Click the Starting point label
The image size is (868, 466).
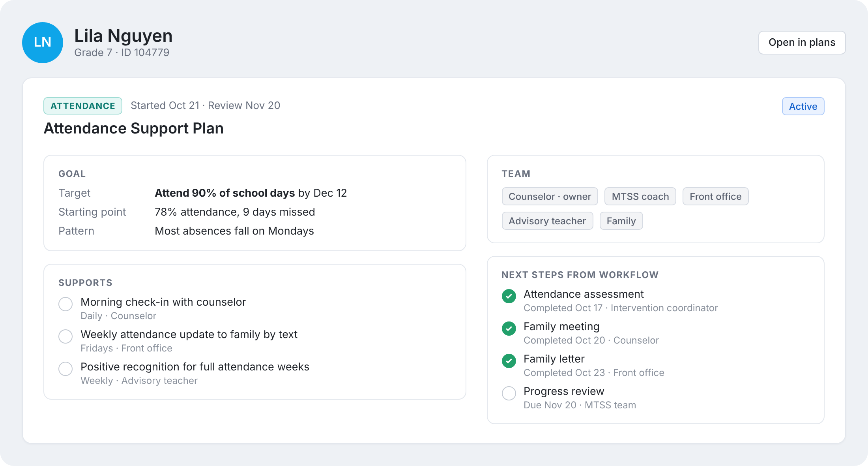(92, 212)
